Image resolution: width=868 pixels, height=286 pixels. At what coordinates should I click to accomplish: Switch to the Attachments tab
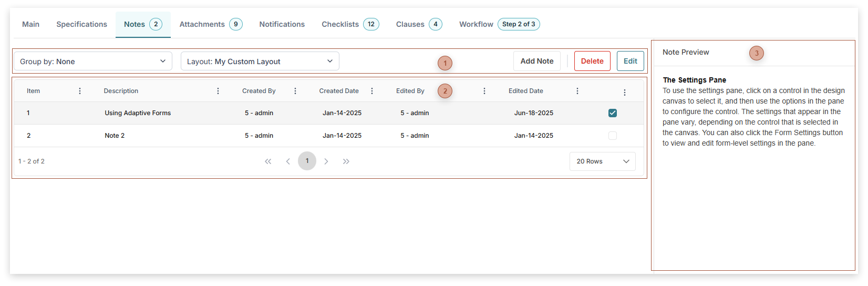pyautogui.click(x=210, y=24)
